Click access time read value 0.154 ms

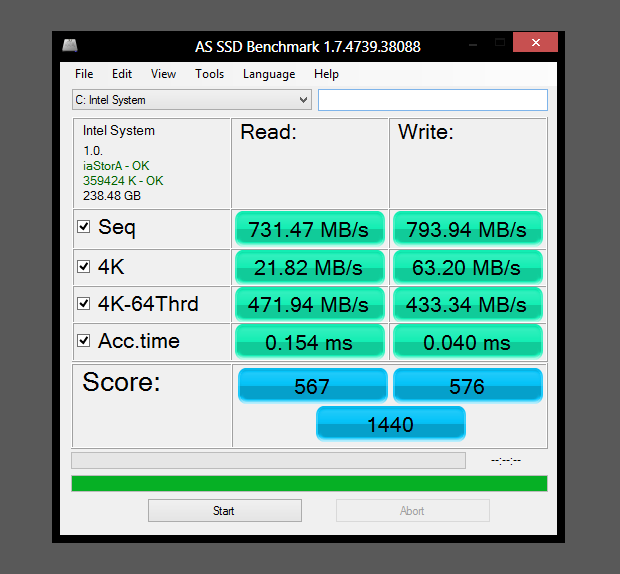(310, 342)
